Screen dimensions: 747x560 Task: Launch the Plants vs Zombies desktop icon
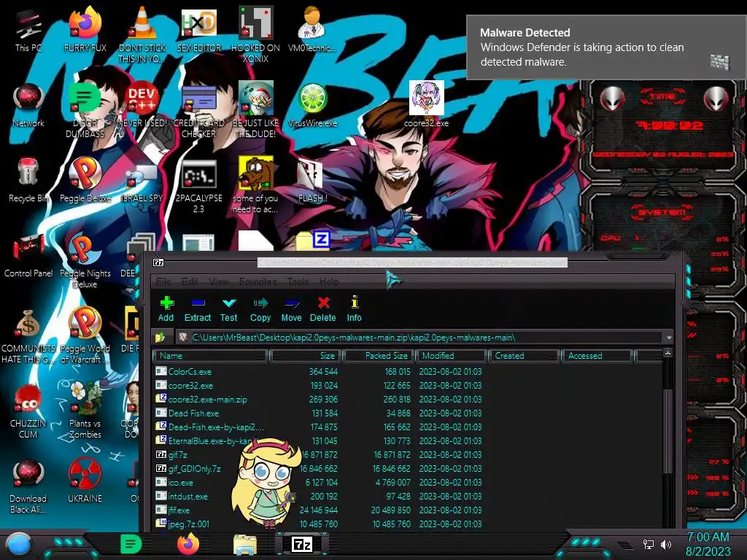(85, 411)
